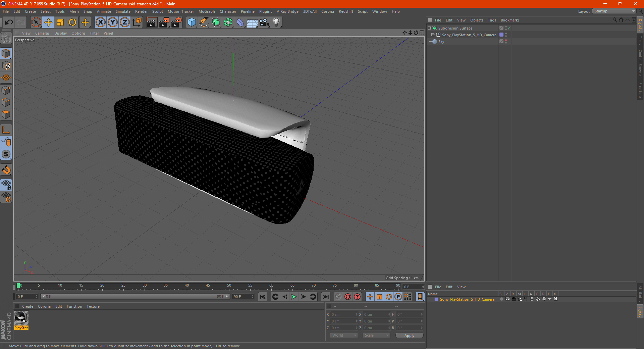Click timeline ruler at frame 45
The width and height of the screenshot is (644, 349).
[x=208, y=286]
